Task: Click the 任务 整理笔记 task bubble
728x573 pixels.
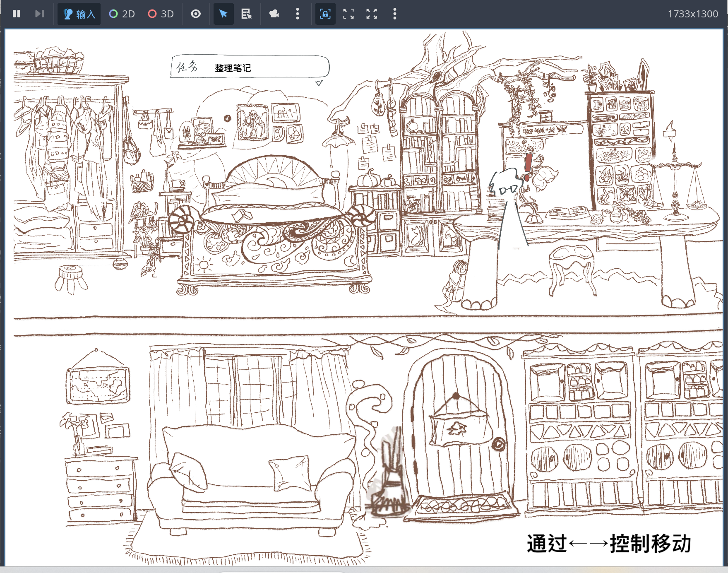Action: [250, 67]
